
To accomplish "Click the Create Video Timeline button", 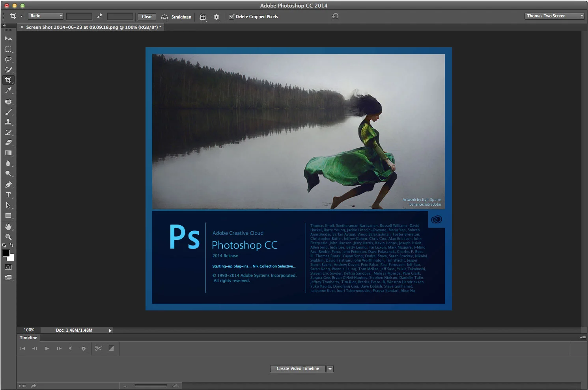I will click(x=297, y=368).
